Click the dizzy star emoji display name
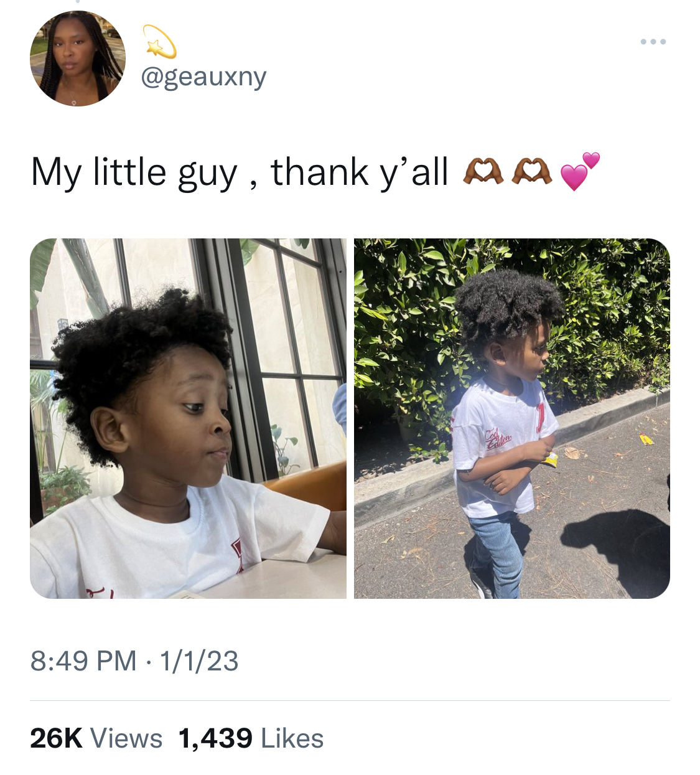 pos(159,42)
